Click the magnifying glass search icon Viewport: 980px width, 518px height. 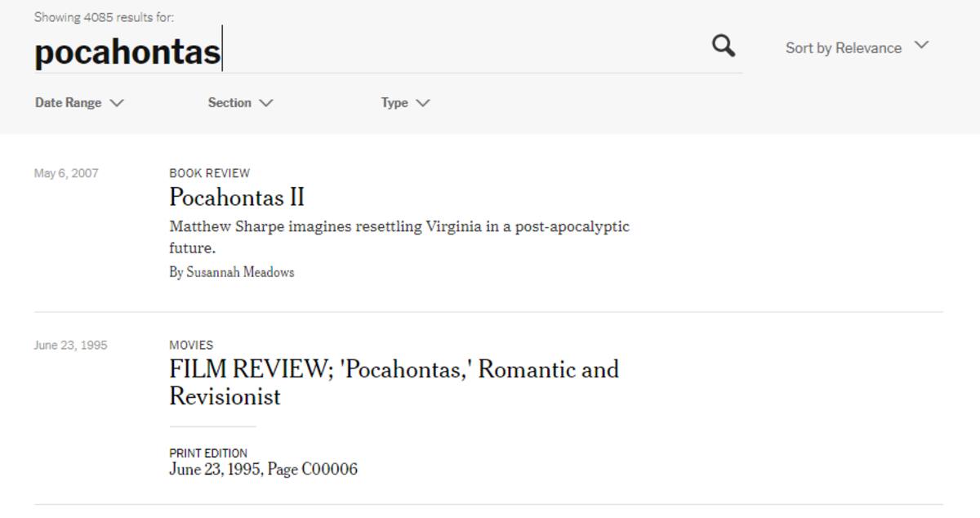[x=724, y=46]
